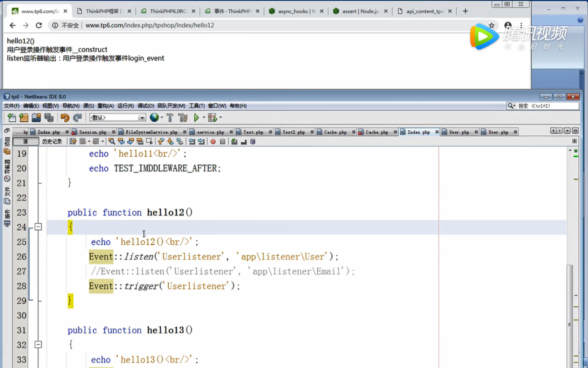
Task: Open the 编辑(E) menu
Action: point(31,106)
